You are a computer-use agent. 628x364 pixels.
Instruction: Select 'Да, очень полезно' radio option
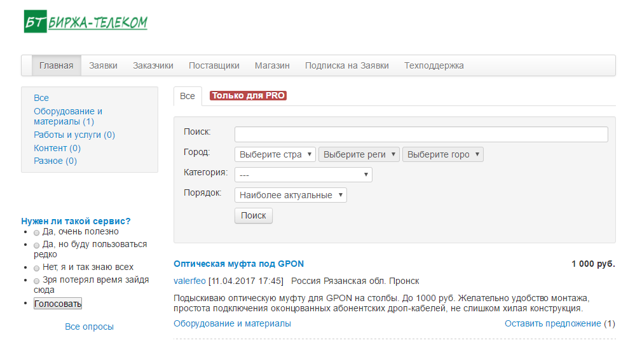pos(37,233)
